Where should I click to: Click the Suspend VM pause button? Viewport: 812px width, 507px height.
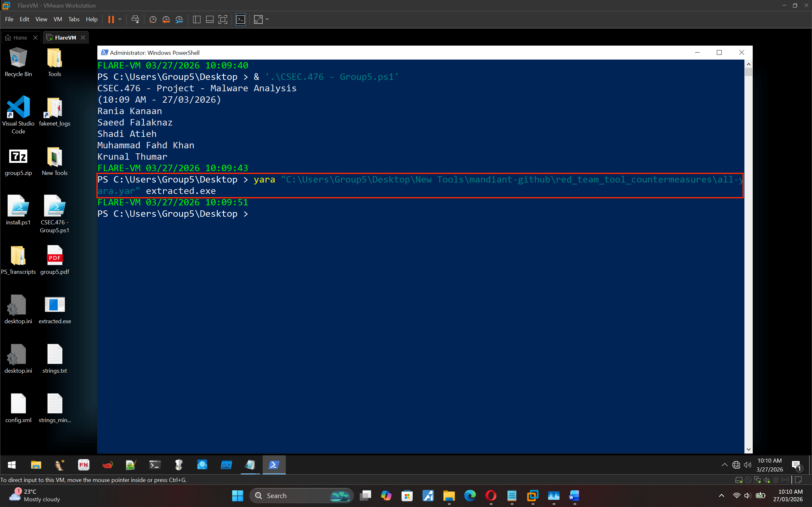(x=111, y=19)
